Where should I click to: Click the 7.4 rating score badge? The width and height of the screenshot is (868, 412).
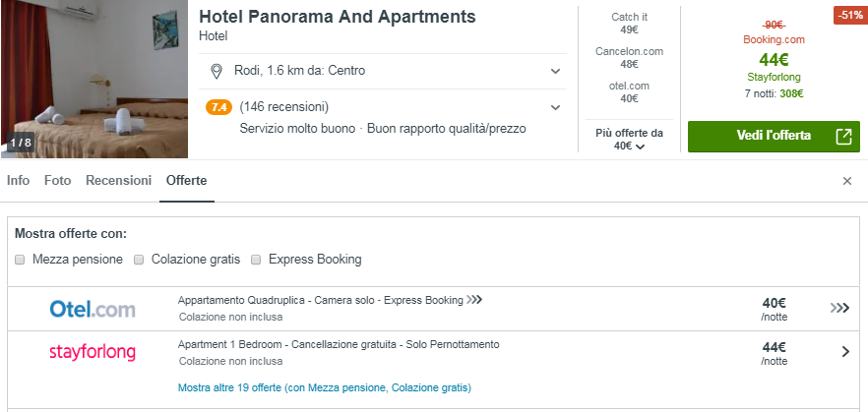point(218,107)
